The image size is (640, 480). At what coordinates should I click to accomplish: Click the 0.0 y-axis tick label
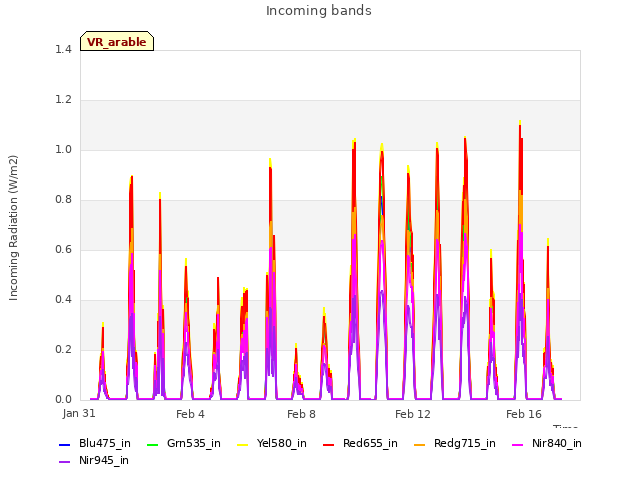coord(63,400)
